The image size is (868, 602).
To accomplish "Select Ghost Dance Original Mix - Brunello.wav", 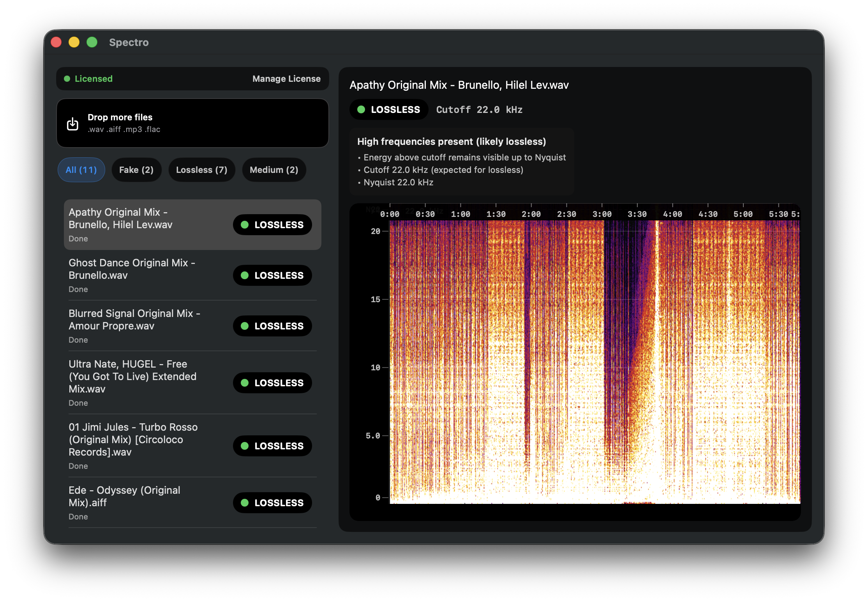I will tap(132, 269).
